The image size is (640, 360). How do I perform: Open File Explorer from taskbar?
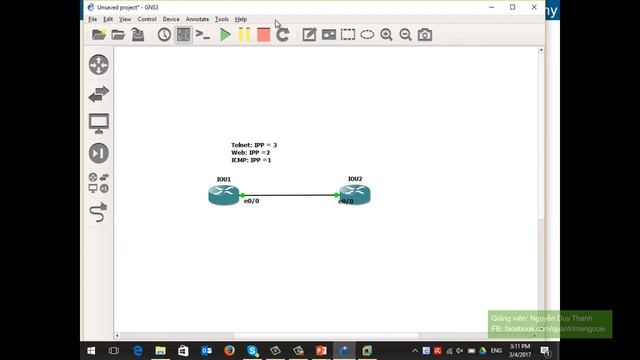pyautogui.click(x=160, y=351)
